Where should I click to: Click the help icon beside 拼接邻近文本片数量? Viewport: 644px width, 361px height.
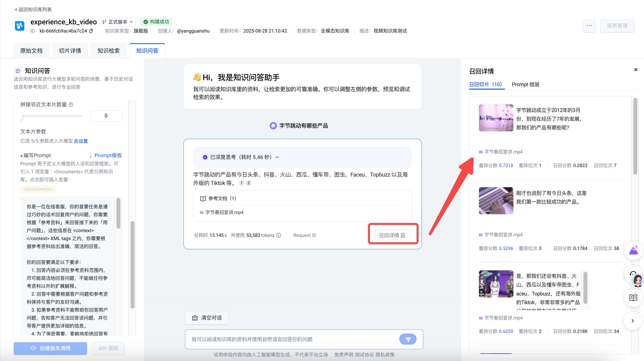[71, 105]
